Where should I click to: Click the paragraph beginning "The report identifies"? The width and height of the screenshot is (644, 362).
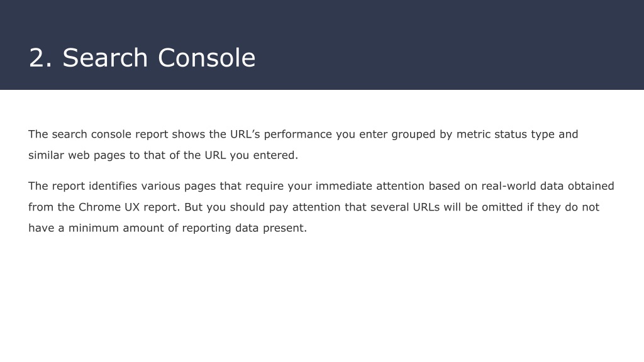(321, 207)
